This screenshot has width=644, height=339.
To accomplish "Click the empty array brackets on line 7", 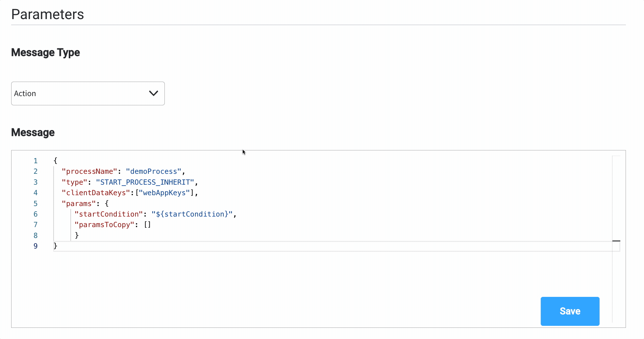I will click(x=147, y=225).
